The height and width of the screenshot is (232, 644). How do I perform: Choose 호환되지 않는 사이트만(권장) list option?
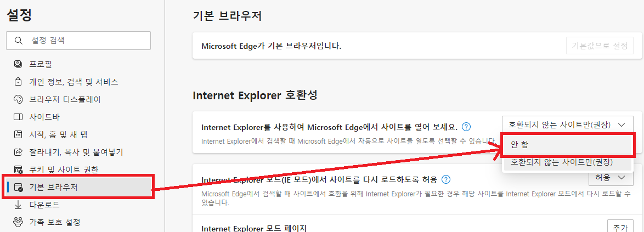tap(567, 162)
